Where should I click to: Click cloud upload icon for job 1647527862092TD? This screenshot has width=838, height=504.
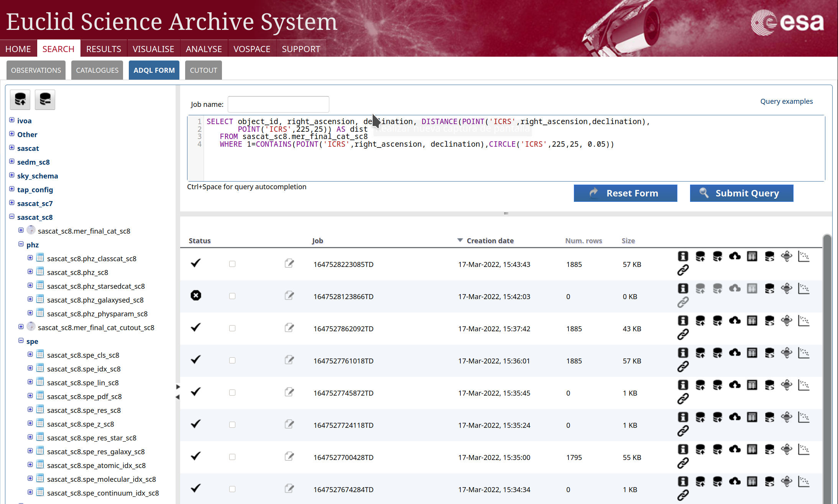click(x=735, y=321)
